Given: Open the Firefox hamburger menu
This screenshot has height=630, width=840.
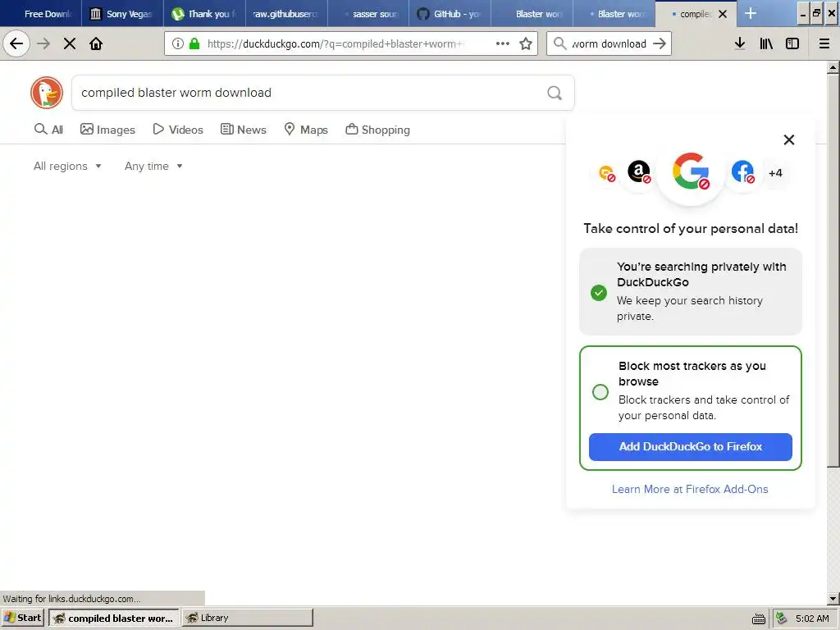Looking at the screenshot, I should click(824, 44).
